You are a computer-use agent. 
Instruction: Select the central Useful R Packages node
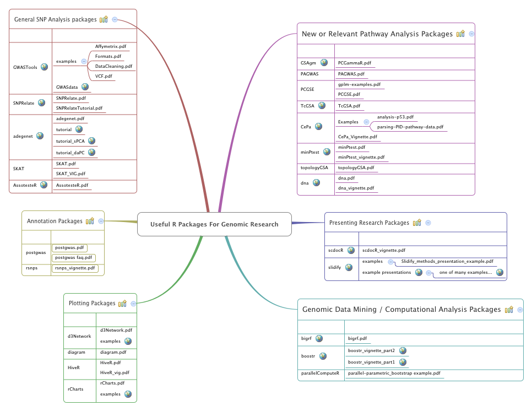pyautogui.click(x=214, y=224)
